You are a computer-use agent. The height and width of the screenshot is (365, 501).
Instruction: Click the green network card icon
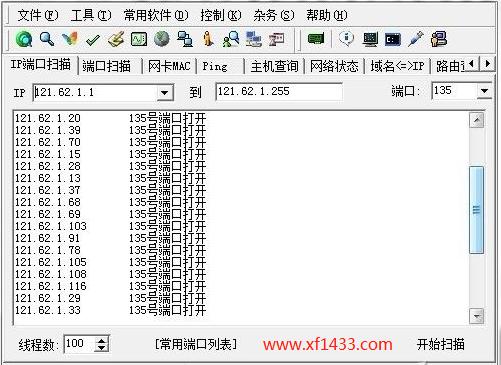(316, 39)
